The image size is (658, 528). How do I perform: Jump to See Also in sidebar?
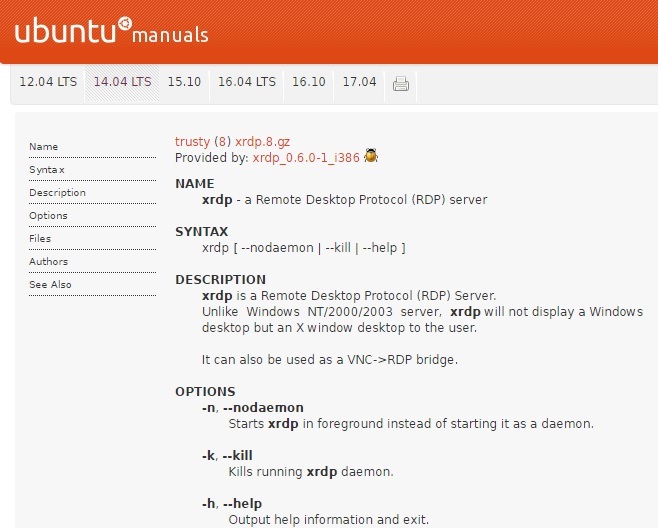pyautogui.click(x=50, y=285)
